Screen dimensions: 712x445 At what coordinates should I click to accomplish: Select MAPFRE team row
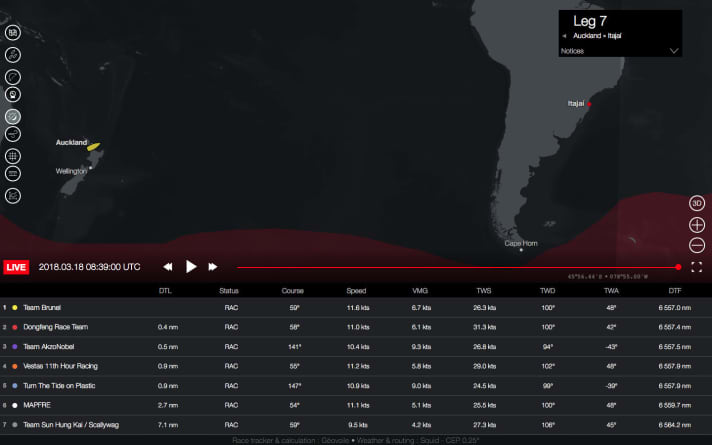pos(356,405)
